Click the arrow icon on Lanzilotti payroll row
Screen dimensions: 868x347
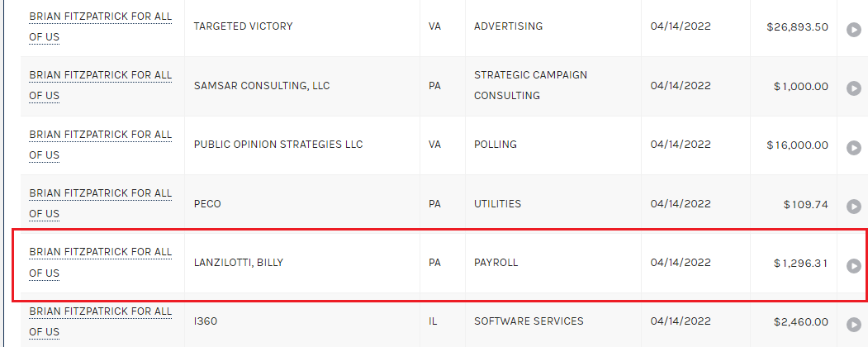pyautogui.click(x=854, y=266)
